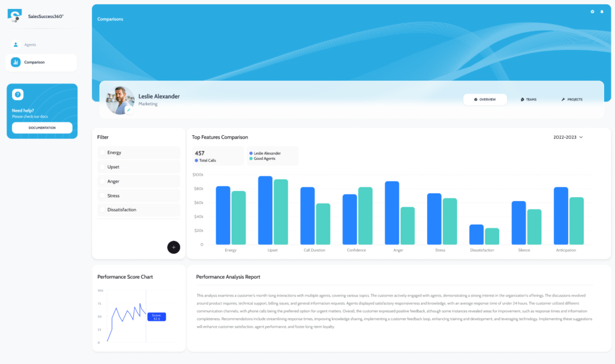Select the Overview tab

pyautogui.click(x=485, y=100)
